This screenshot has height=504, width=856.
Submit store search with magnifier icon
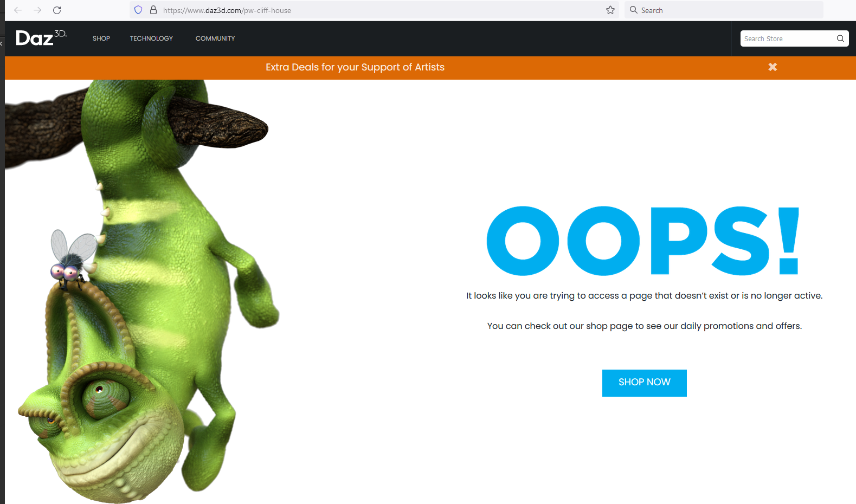[840, 38]
